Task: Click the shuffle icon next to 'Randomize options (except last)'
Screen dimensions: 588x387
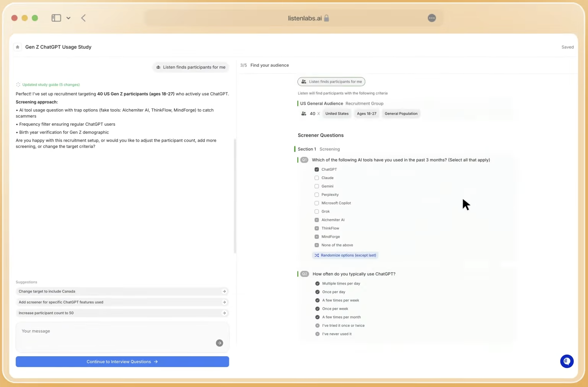Action: point(317,255)
